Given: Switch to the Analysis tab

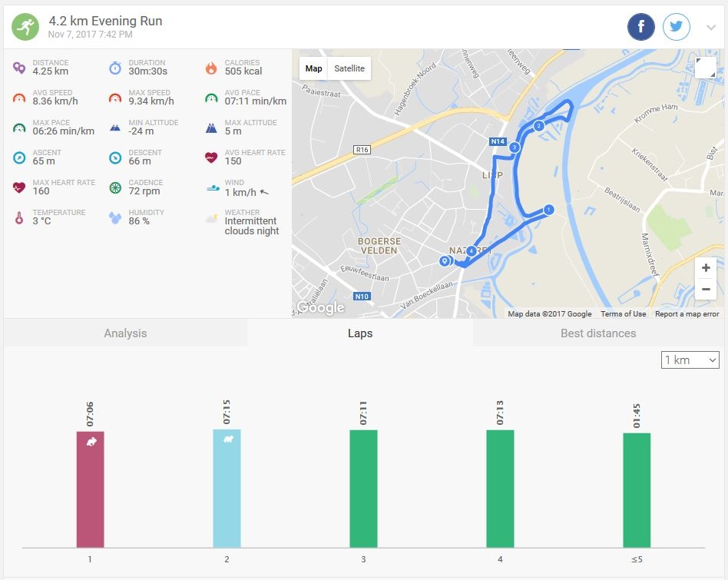Looking at the screenshot, I should pos(125,333).
